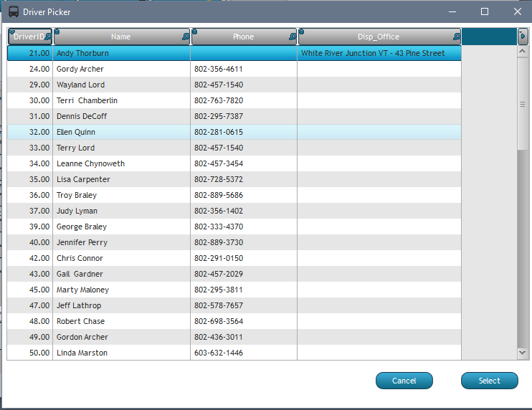
Task: Choose driver Gordy Archer from the list
Action: pyautogui.click(x=80, y=69)
